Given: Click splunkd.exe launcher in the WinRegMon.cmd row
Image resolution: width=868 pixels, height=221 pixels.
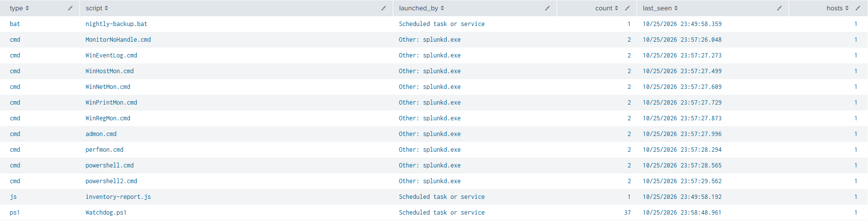Looking at the screenshot, I should coord(430,118).
